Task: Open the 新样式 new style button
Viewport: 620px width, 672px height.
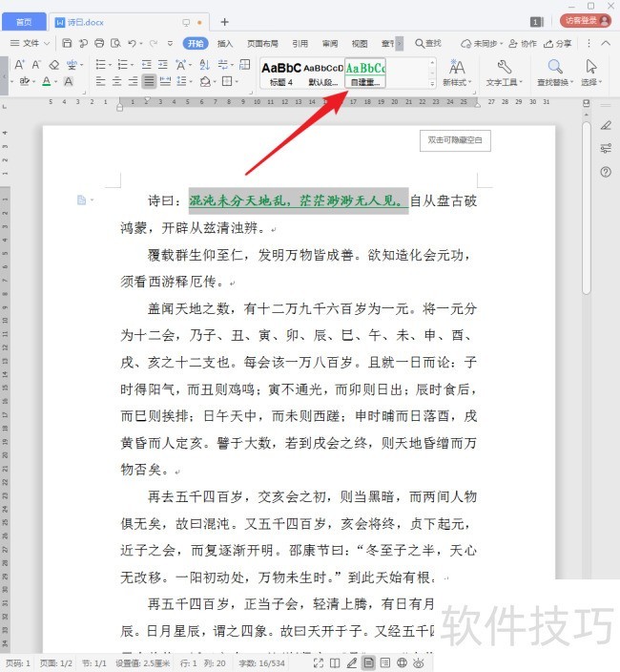Action: (457, 73)
